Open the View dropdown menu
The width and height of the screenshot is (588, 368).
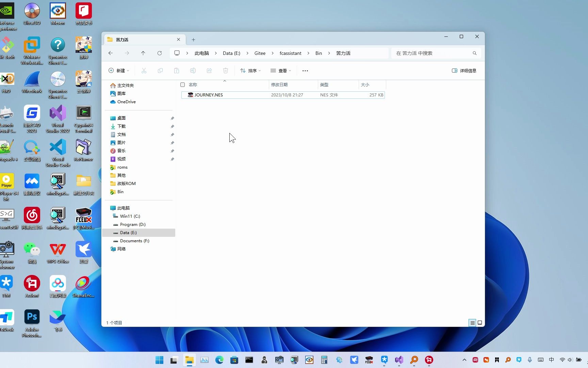pyautogui.click(x=281, y=71)
